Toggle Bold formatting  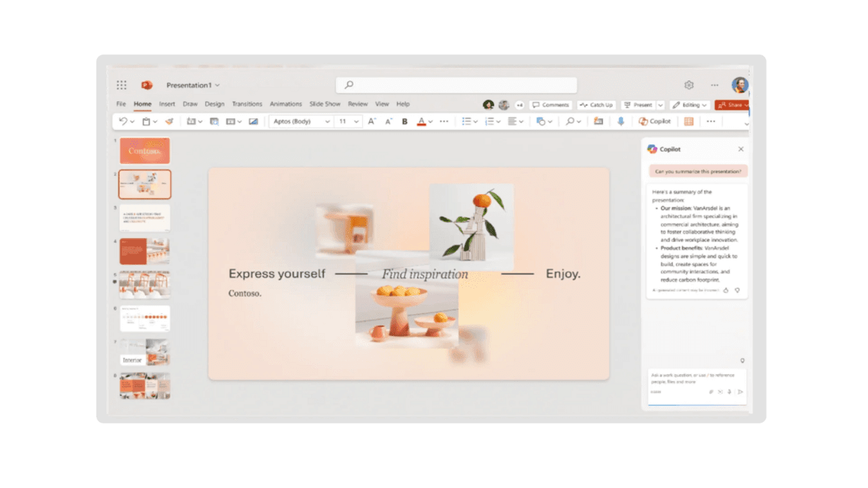point(404,122)
